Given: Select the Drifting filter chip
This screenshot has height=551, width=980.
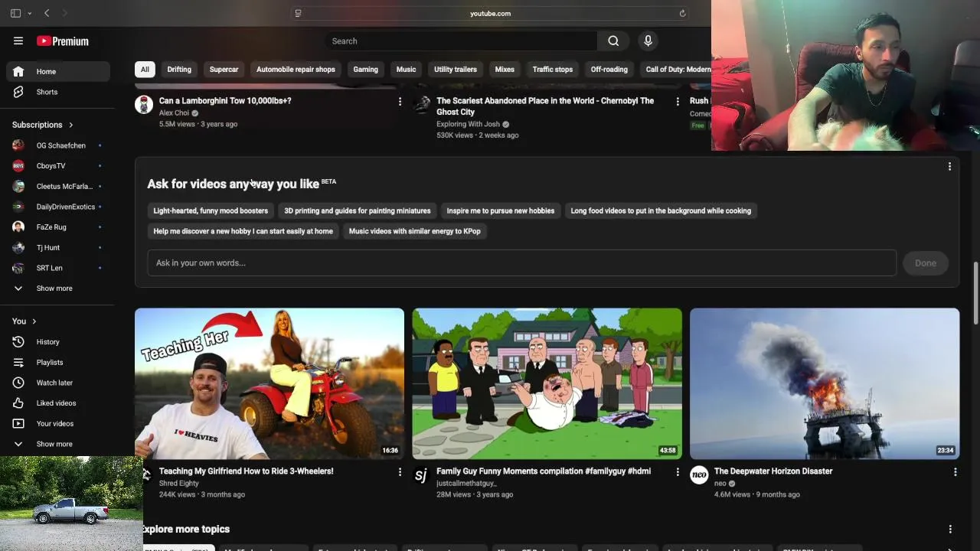Looking at the screenshot, I should (179, 70).
